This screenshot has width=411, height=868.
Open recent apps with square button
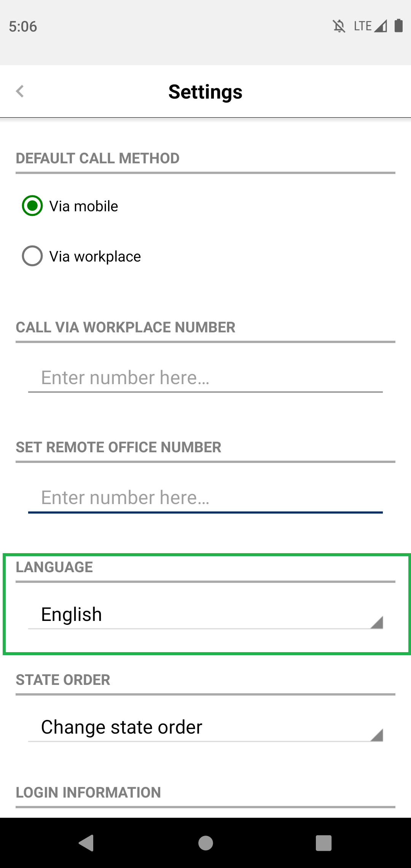(x=324, y=843)
